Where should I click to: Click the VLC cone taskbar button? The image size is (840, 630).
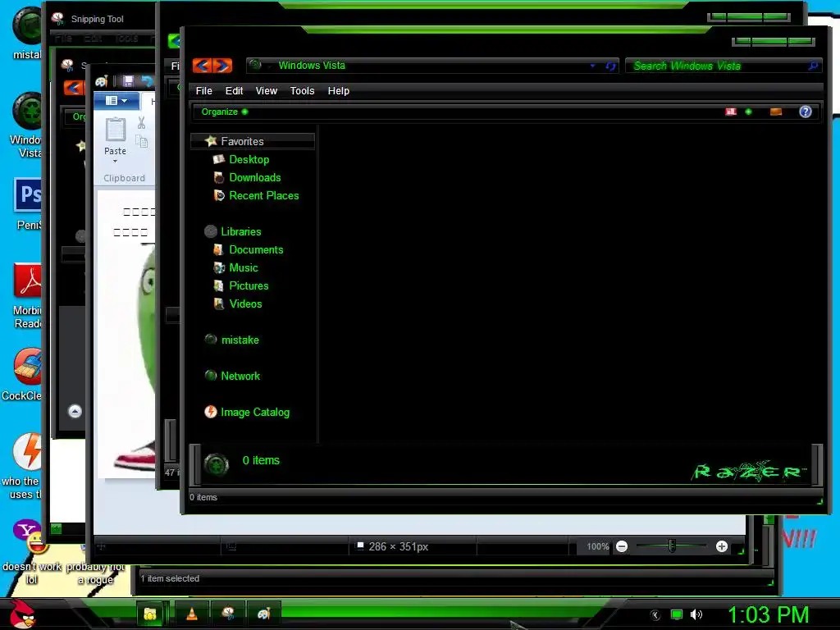pos(192,614)
